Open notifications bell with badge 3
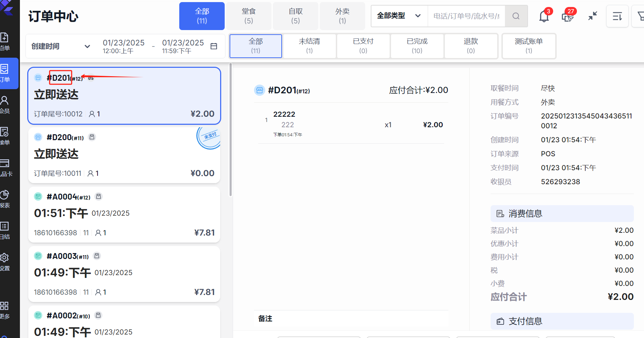644x338 pixels. coord(544,16)
